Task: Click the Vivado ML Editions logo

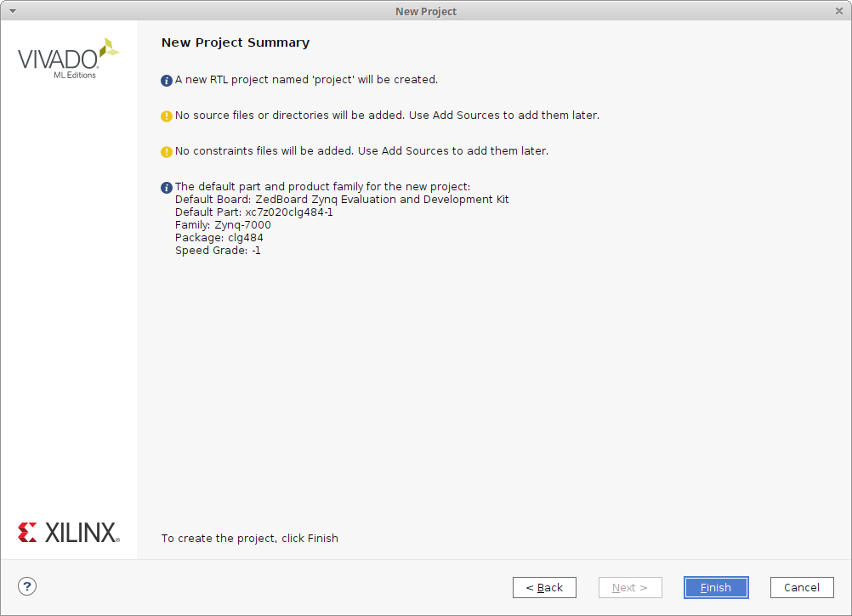Action: [68, 59]
